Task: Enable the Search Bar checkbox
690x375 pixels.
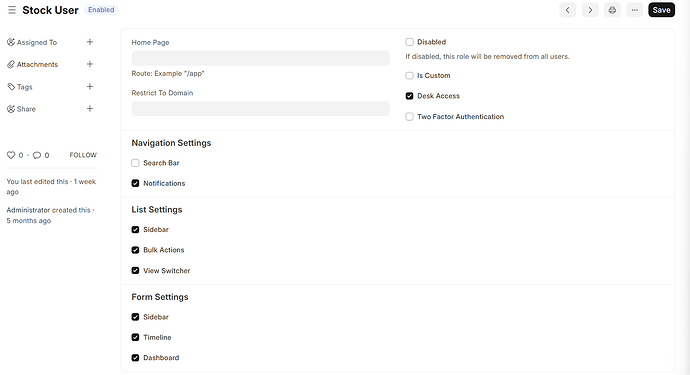Action: coord(135,163)
